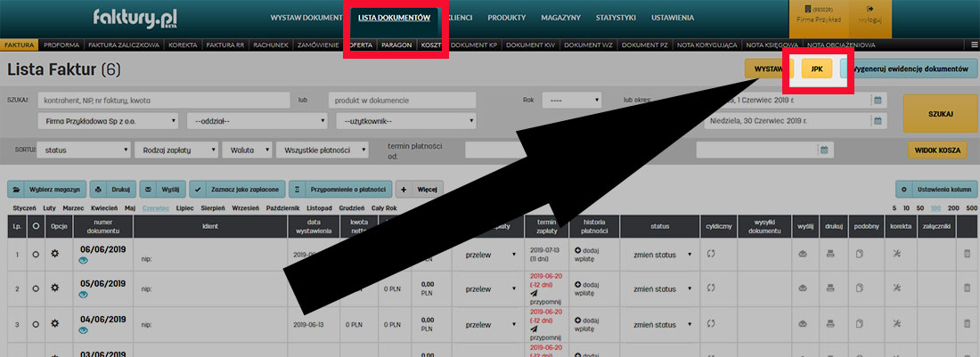Click duplicate document icon in row 3
This screenshot has width=980, height=357.
(x=860, y=325)
